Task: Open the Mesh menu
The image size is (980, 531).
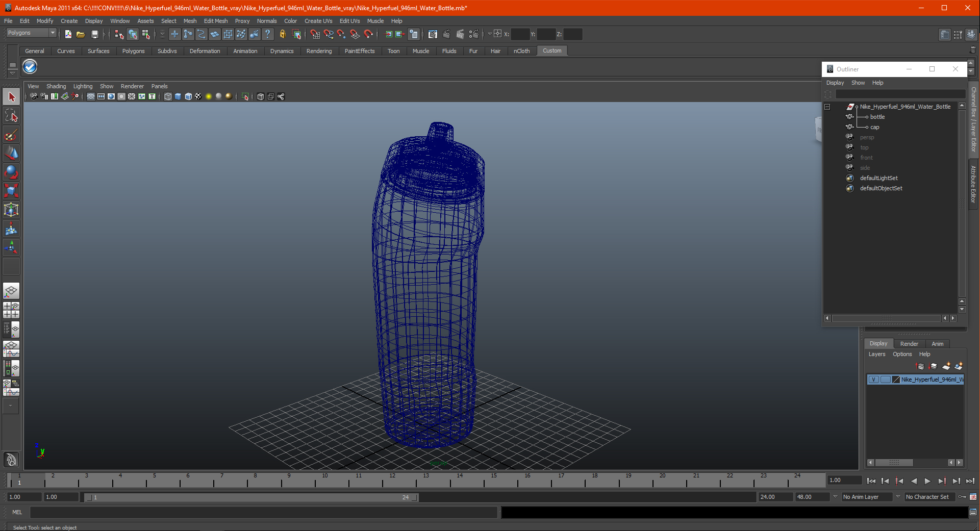Action: (x=190, y=21)
